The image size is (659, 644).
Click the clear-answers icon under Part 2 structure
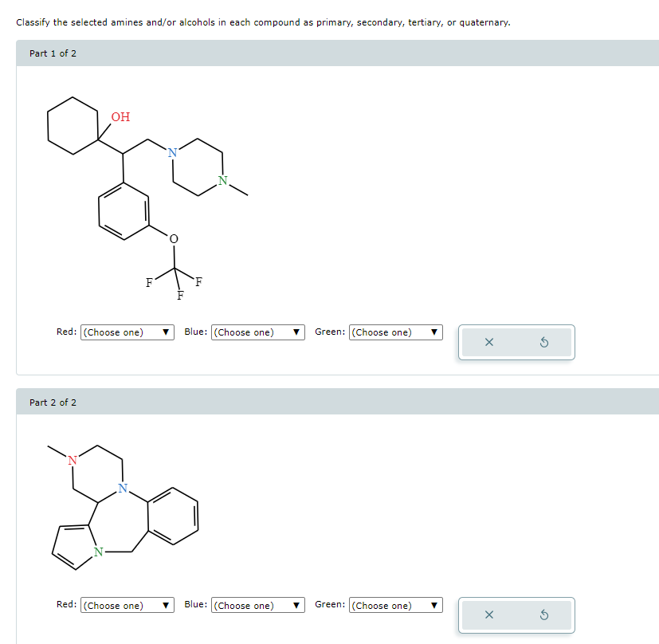[x=488, y=615]
